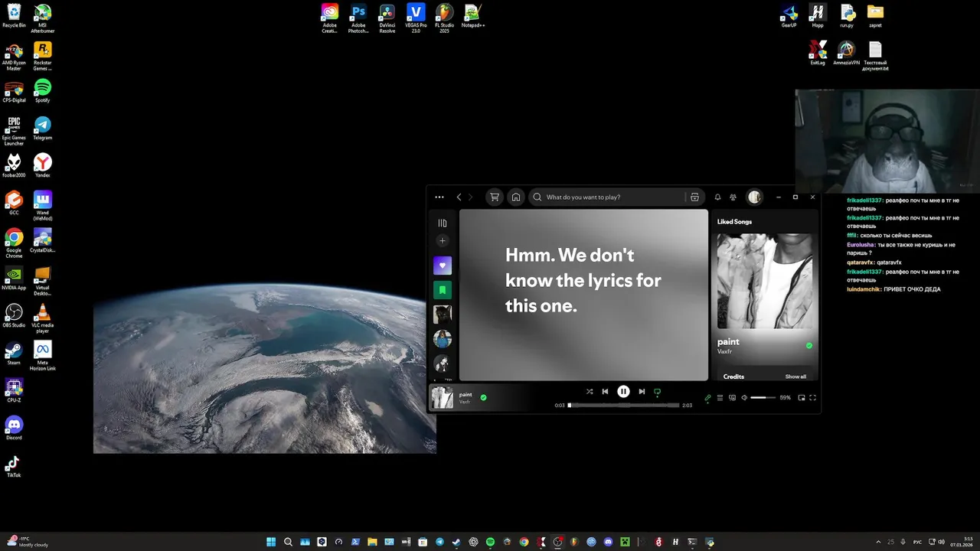Toggle repeat mode in Spotify
980x551 pixels.
click(657, 391)
